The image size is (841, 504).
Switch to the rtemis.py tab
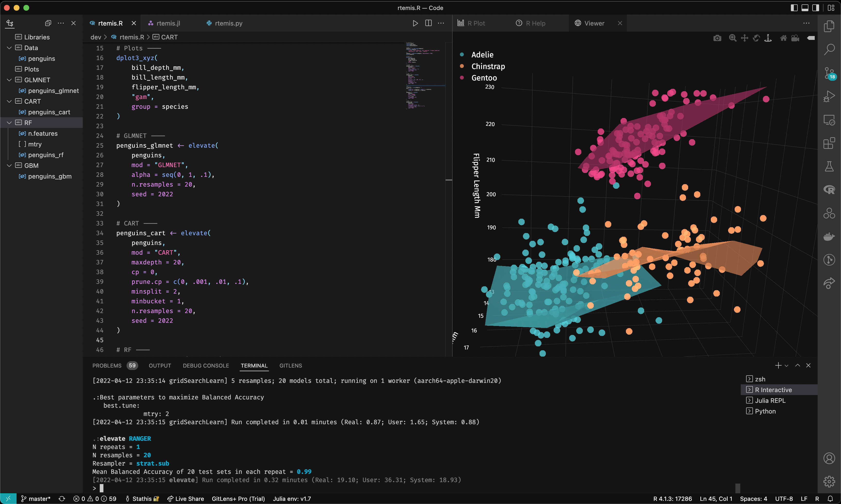(228, 23)
